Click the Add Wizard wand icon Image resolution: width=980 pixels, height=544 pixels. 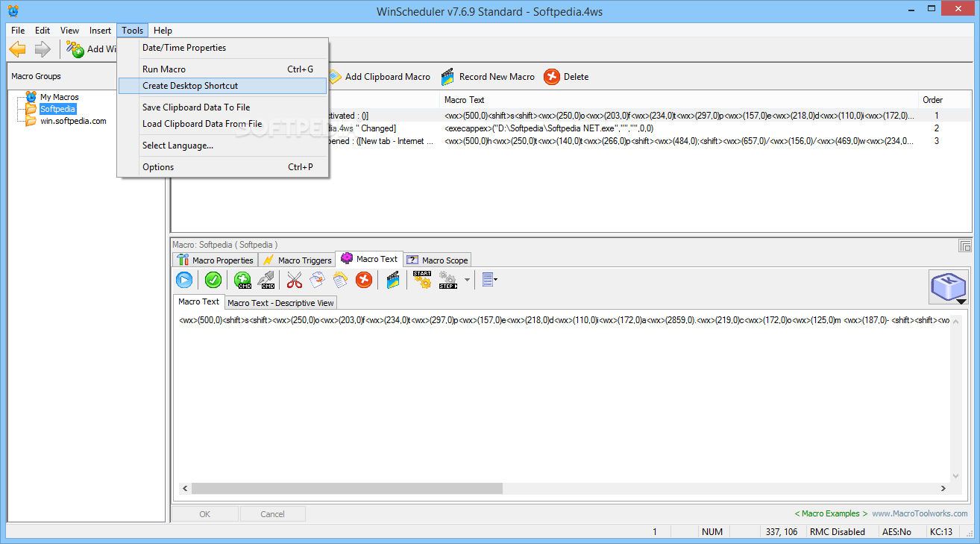pyautogui.click(x=75, y=49)
